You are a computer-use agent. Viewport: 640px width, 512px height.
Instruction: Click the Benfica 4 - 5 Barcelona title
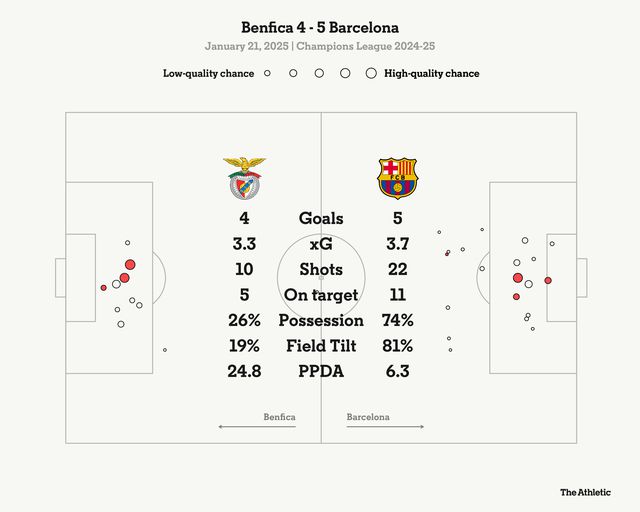[320, 27]
